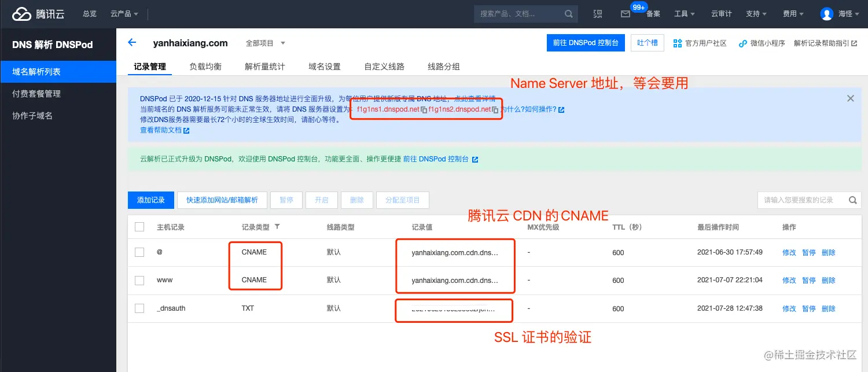This screenshot has height=372, width=868.
Task: Click the user avatar icon
Action: click(827, 14)
